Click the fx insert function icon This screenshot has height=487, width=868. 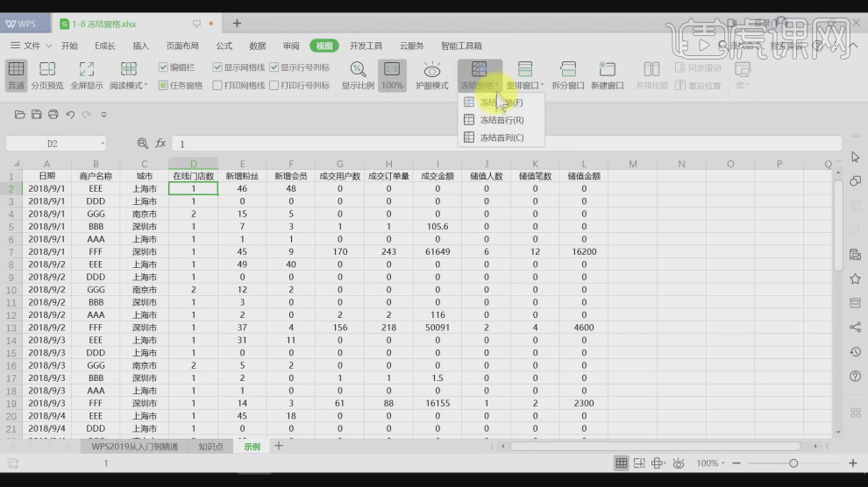(x=160, y=143)
